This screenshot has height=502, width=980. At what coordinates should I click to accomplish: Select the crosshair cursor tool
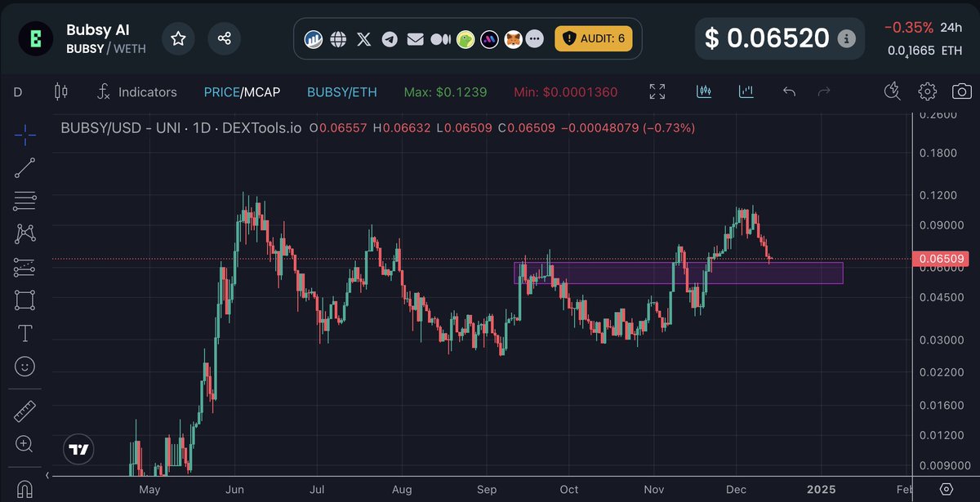(x=25, y=134)
